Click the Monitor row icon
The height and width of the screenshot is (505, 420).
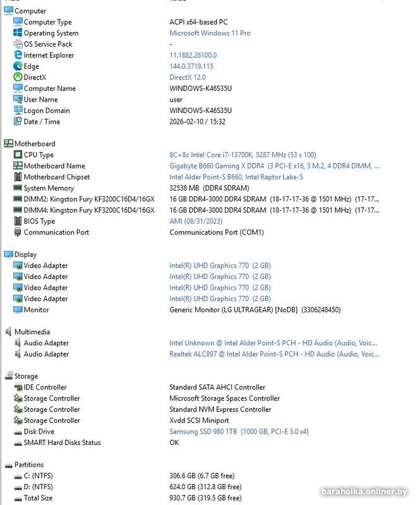coord(18,309)
